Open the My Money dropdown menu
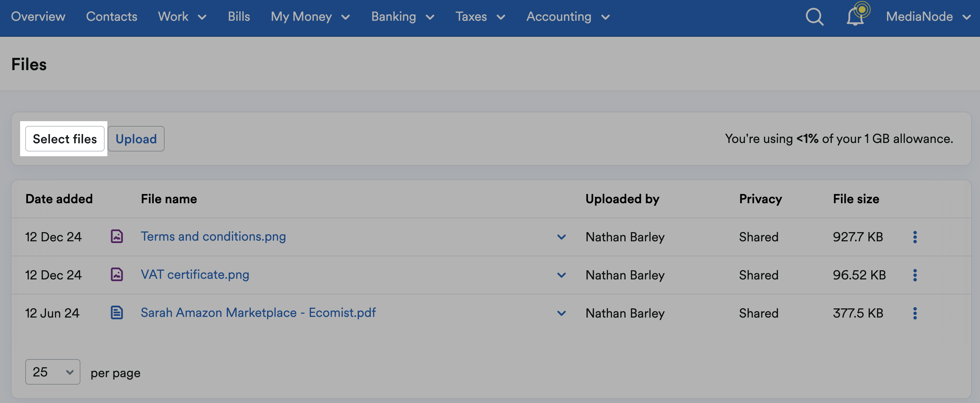 pyautogui.click(x=310, y=17)
